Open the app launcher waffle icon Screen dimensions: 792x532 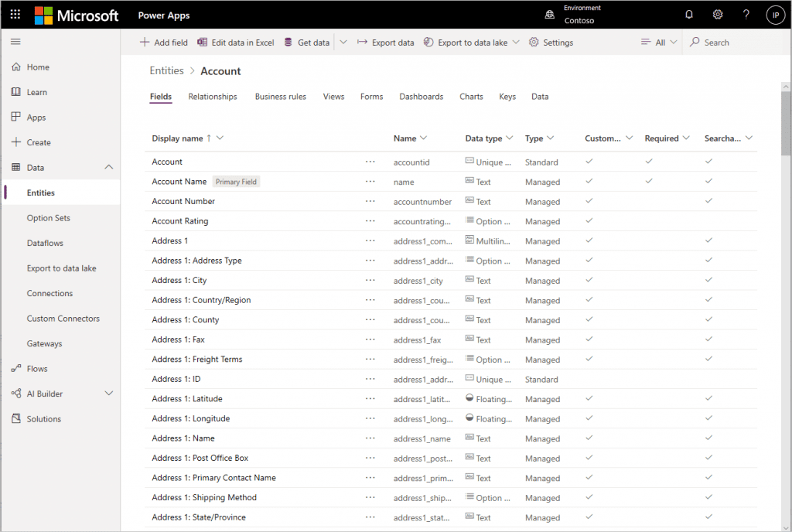(x=15, y=15)
